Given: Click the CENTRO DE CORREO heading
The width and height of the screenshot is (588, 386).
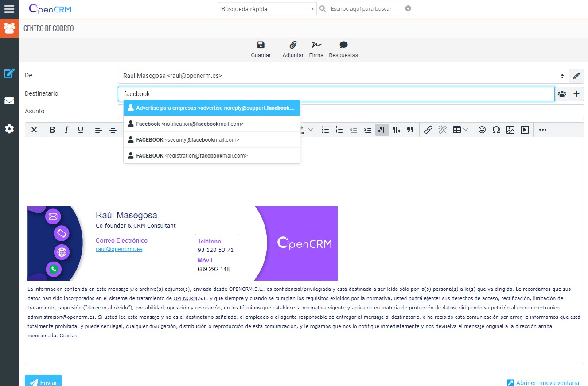Looking at the screenshot, I should (x=49, y=28).
